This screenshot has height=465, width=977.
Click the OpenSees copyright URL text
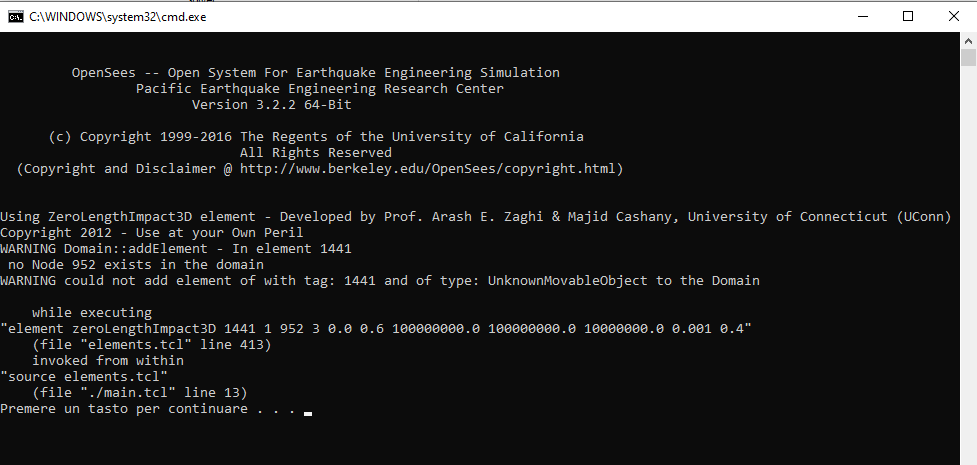pyautogui.click(x=428, y=168)
